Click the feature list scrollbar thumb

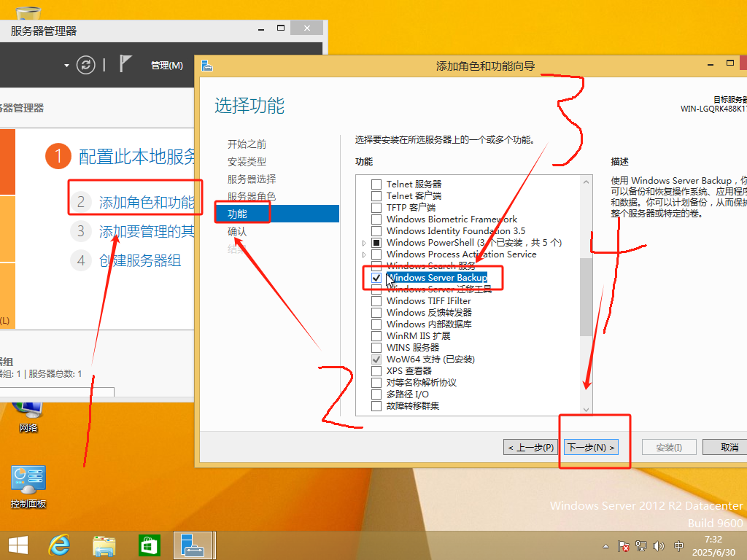point(586,297)
